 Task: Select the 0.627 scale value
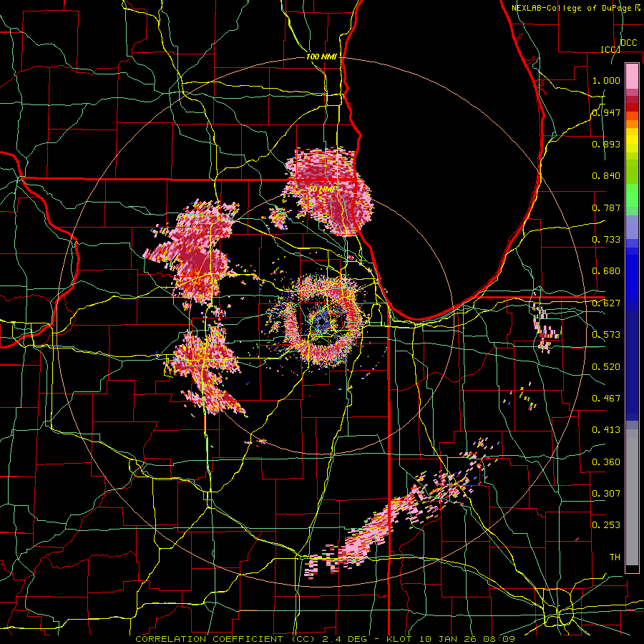pos(606,303)
